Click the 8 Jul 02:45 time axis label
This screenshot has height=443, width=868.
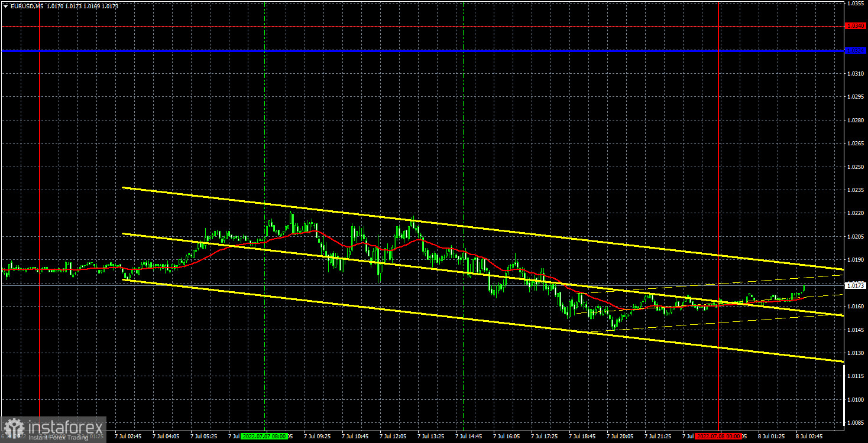[x=809, y=436]
